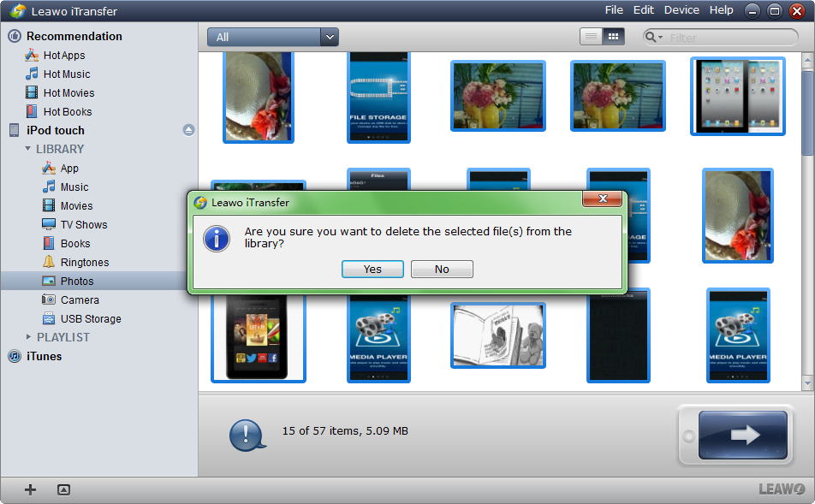Click the exclamation info bubble icon

(247, 435)
